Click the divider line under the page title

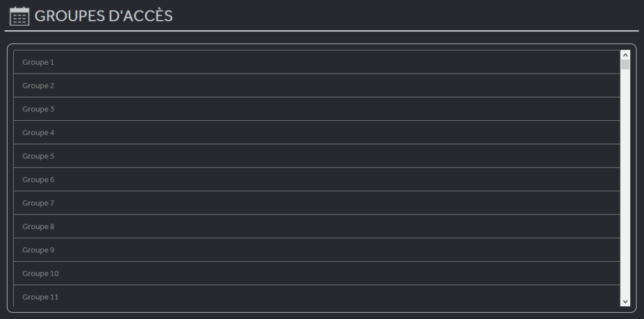(321, 30)
